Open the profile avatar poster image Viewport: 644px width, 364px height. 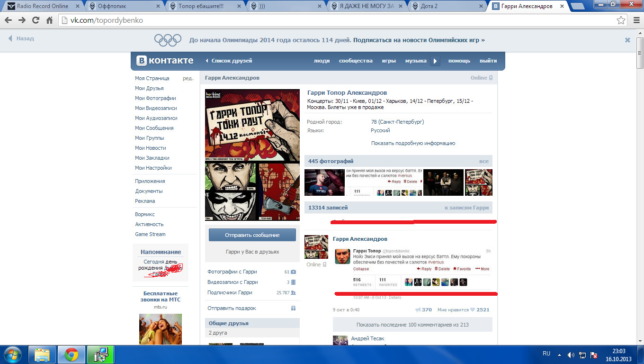(252, 155)
